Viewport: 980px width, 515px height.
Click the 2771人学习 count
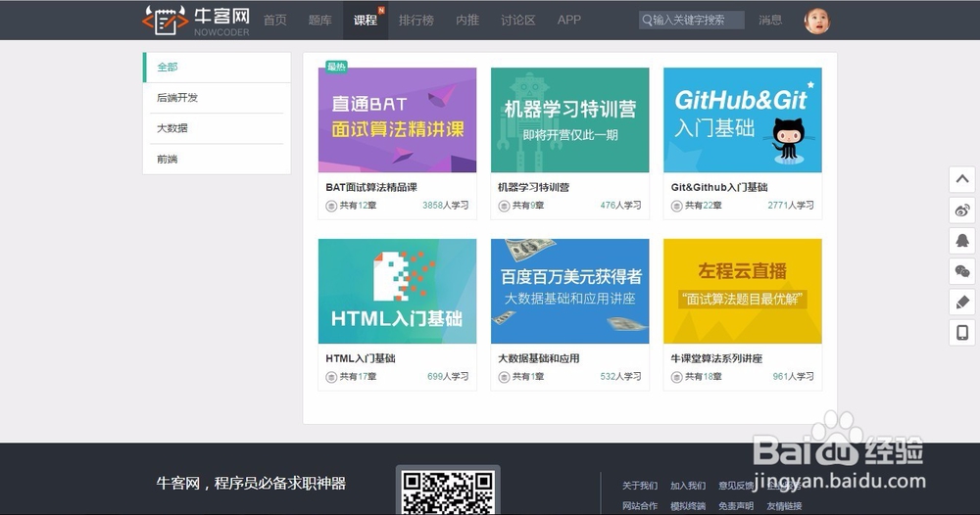(x=791, y=206)
